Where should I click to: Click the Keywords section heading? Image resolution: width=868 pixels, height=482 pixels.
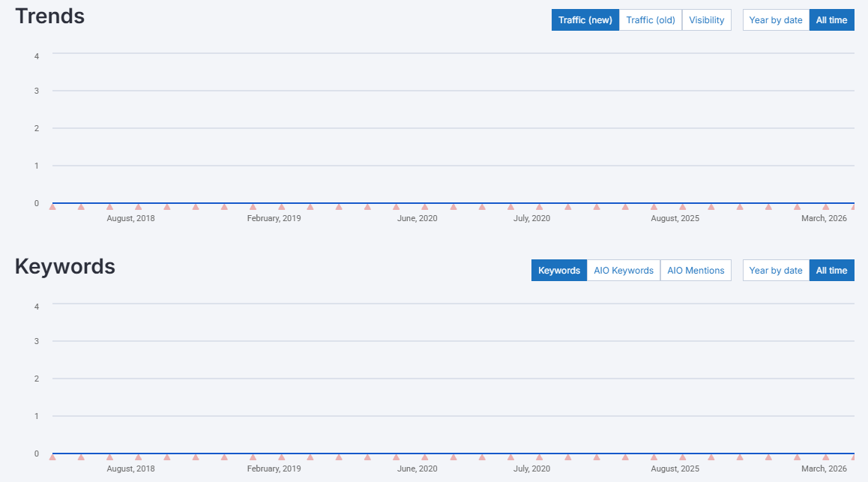pyautogui.click(x=64, y=266)
